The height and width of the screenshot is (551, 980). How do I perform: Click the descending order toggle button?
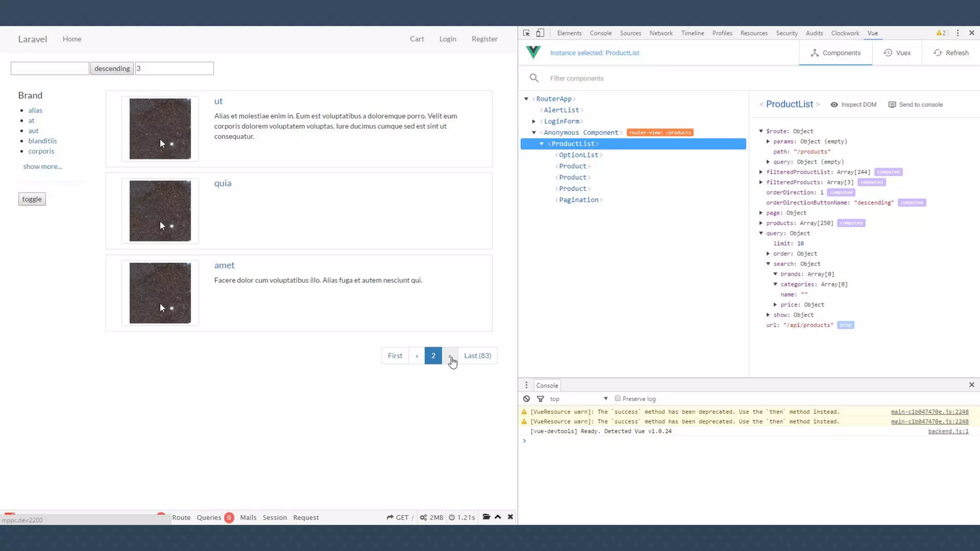point(111,68)
